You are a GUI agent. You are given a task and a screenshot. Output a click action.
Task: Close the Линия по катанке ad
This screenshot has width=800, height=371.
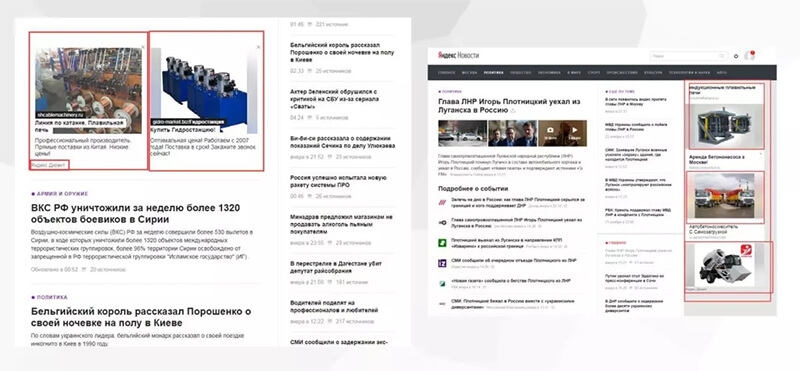(142, 47)
